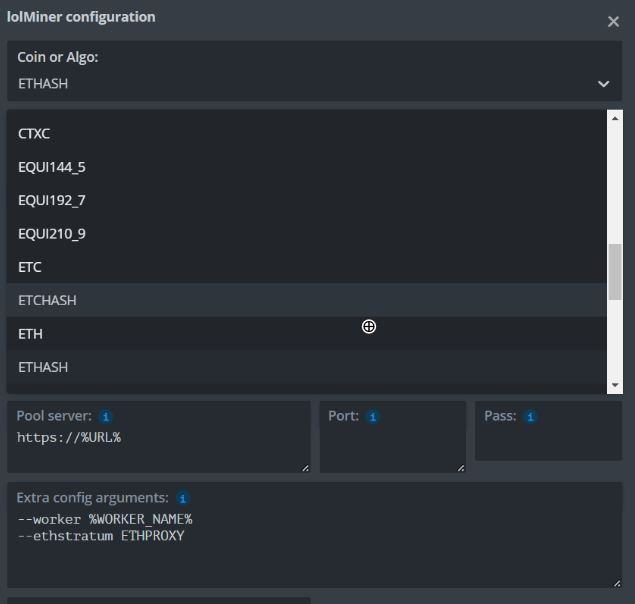Show Pool server info icon

point(106,416)
